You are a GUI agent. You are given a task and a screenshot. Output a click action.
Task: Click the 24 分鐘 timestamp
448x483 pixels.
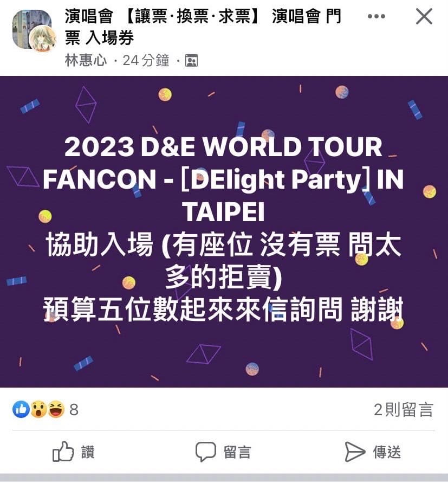(146, 60)
